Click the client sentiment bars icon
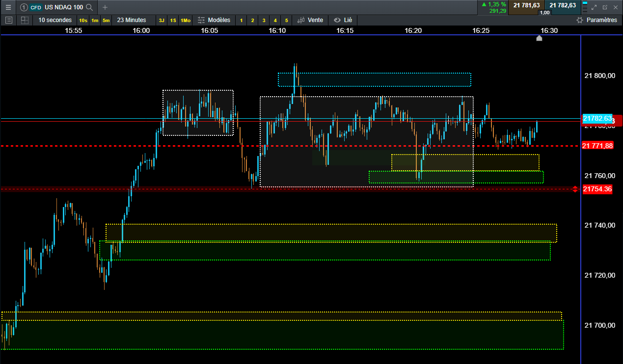Image resolution: width=623 pixels, height=364 pixels. point(584,7)
